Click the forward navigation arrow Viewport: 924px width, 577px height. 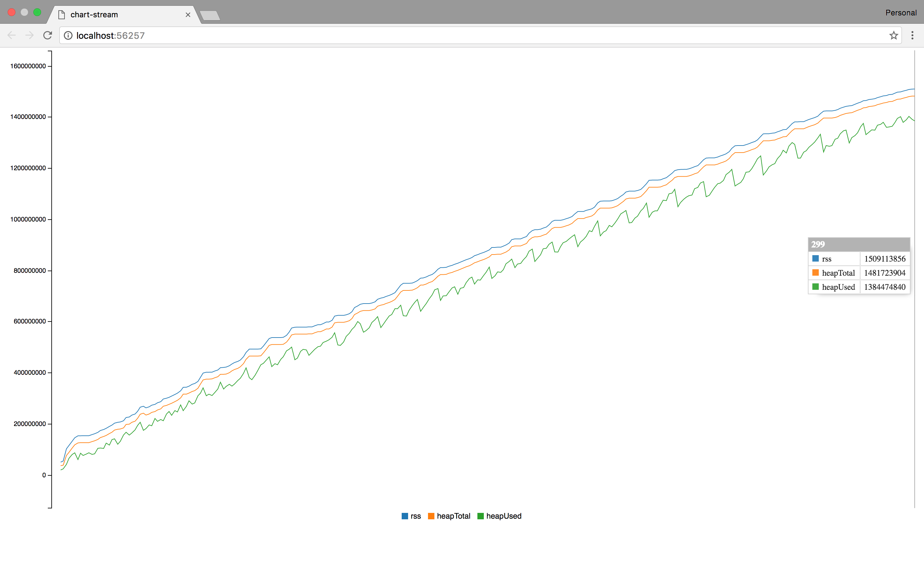[x=30, y=36]
